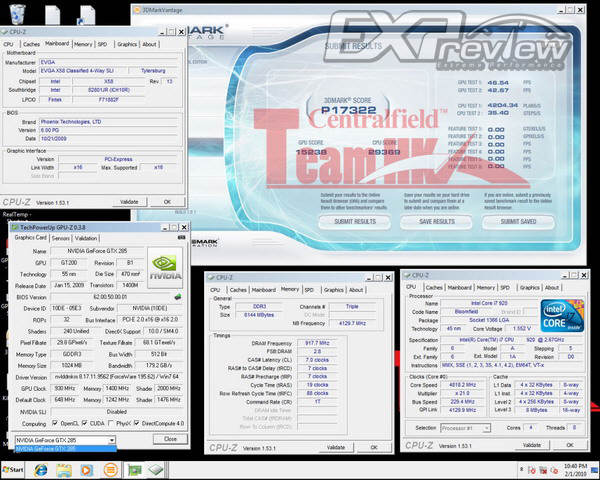Open SPD tab in CPU-Z Memory window
The width and height of the screenshot is (600, 480).
(x=309, y=290)
